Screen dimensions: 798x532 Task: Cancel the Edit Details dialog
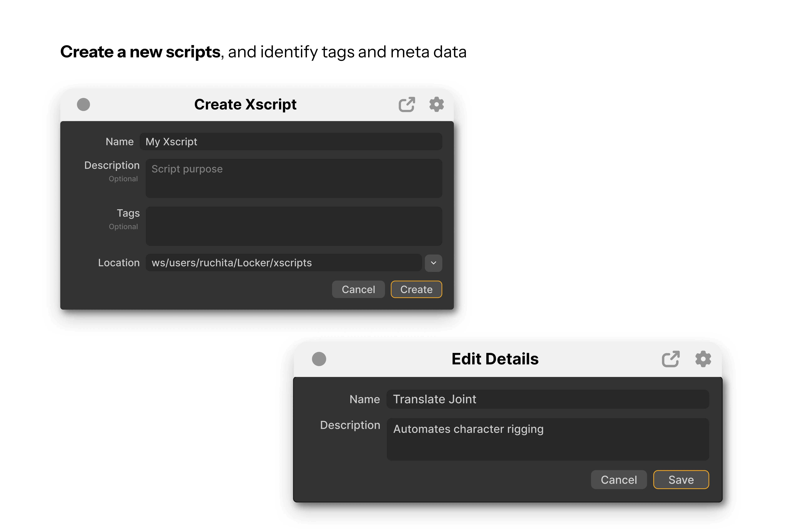tap(619, 480)
